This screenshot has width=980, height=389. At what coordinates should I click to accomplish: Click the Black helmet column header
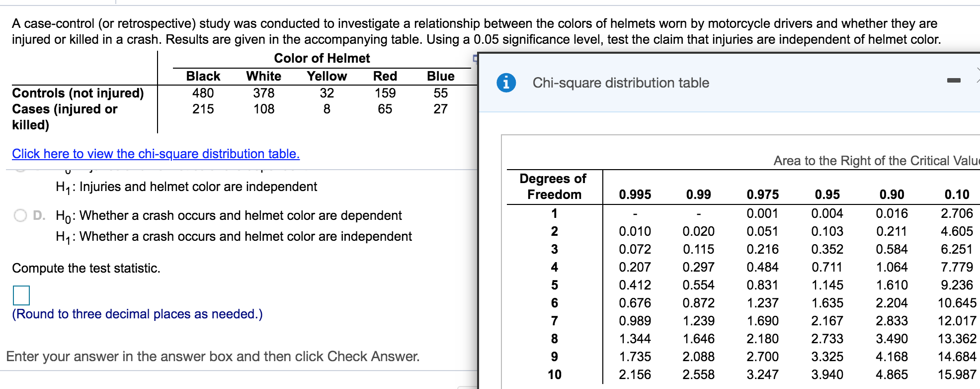[x=203, y=76]
